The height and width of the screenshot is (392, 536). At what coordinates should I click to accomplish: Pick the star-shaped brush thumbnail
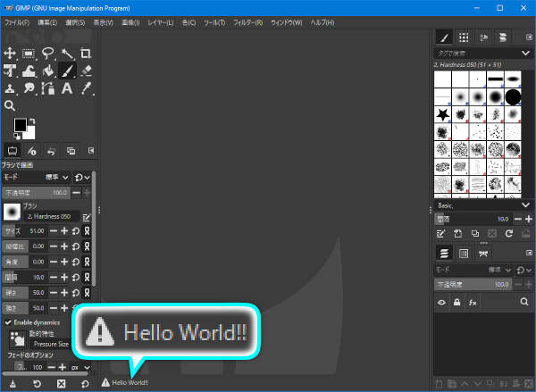442,115
